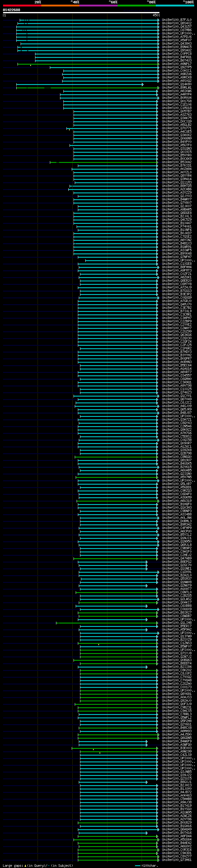Click the UniRef100_Q7V807 label
The width and height of the screenshot is (197, 868).
click(x=176, y=203)
